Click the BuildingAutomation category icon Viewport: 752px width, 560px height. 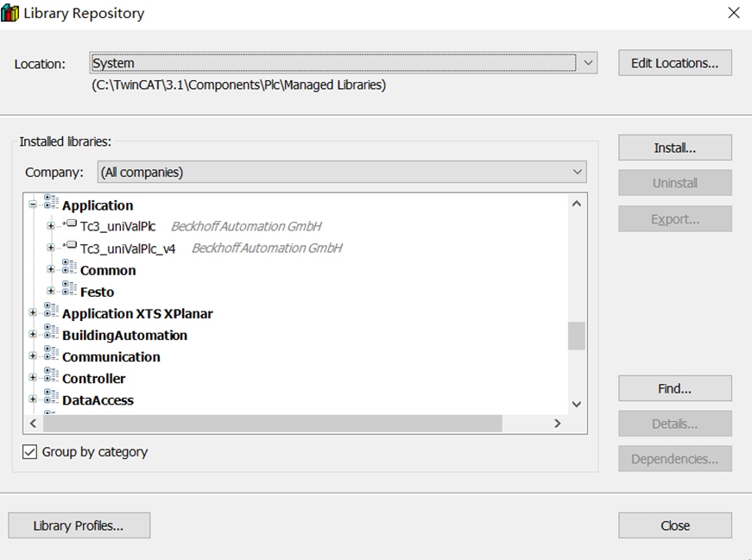[x=51, y=334]
